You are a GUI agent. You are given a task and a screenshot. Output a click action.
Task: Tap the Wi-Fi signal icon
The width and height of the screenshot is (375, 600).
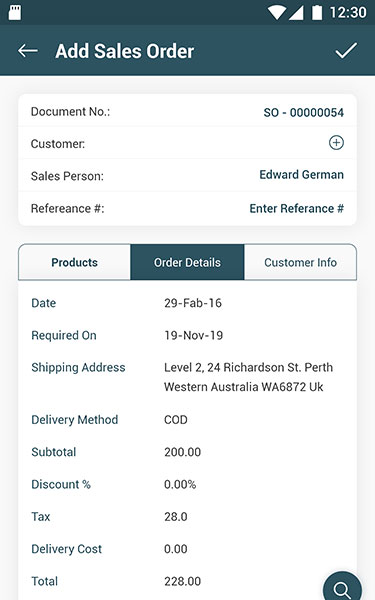pyautogui.click(x=276, y=13)
